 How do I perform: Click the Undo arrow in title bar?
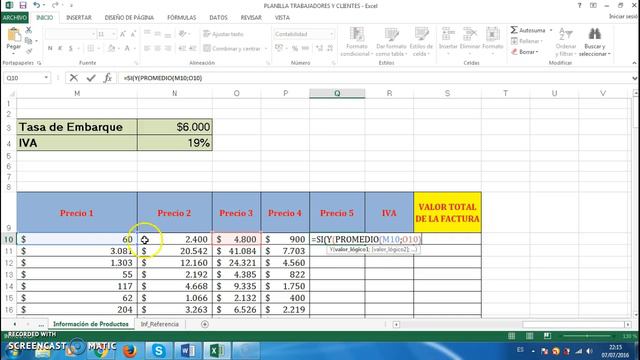point(36,5)
